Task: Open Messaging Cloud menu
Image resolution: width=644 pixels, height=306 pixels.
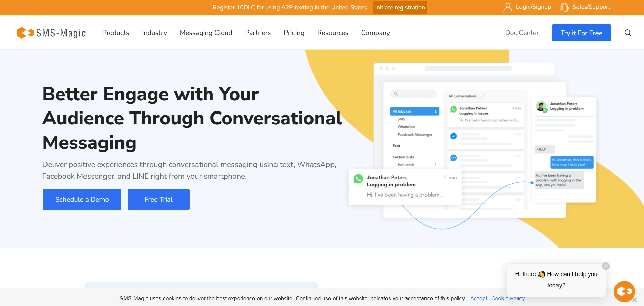Action: [x=206, y=33]
